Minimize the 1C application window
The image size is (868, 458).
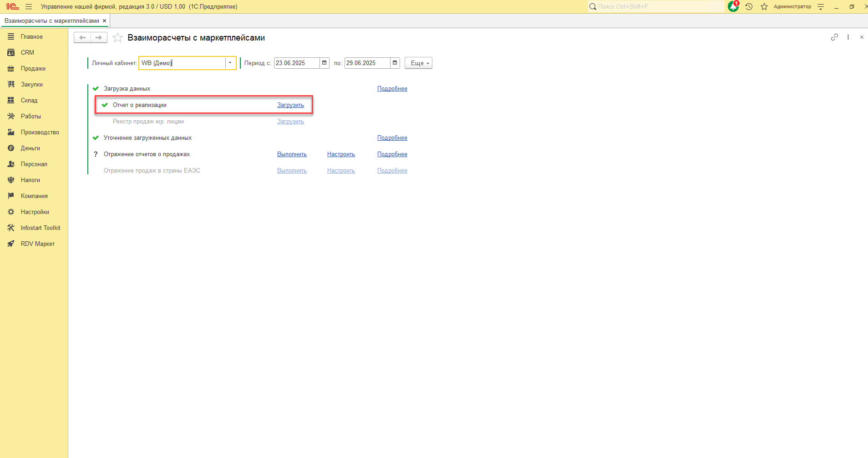836,7
